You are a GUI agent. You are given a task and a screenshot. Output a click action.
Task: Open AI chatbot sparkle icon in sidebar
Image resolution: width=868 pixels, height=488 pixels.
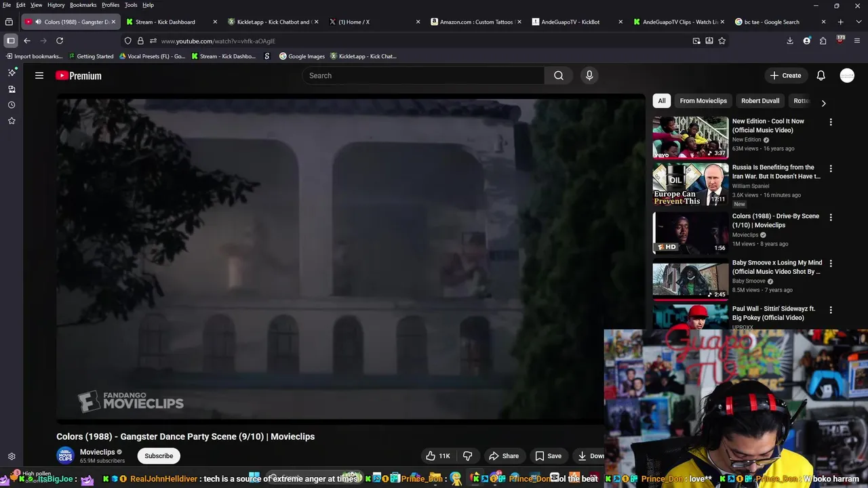pos(12,73)
